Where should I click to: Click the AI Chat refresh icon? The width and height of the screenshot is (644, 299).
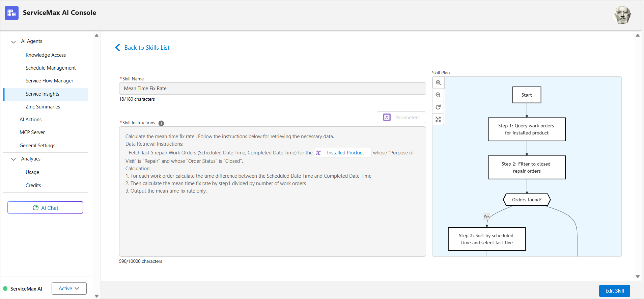pos(35,208)
